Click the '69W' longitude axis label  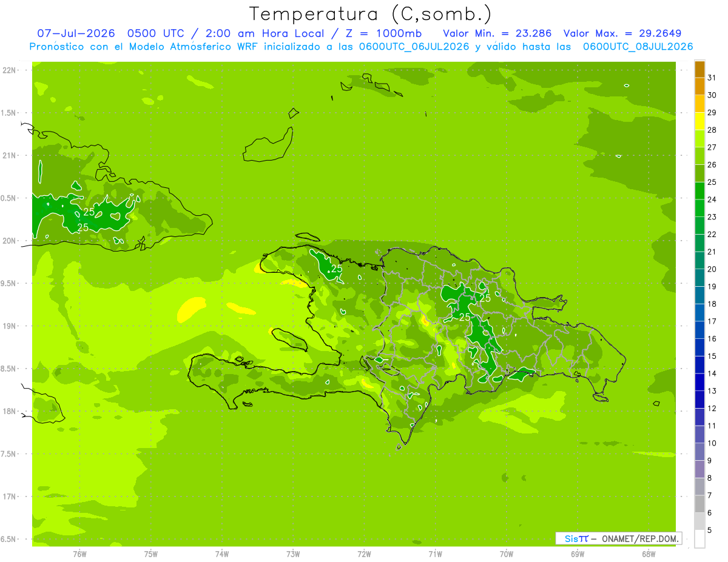pyautogui.click(x=578, y=554)
